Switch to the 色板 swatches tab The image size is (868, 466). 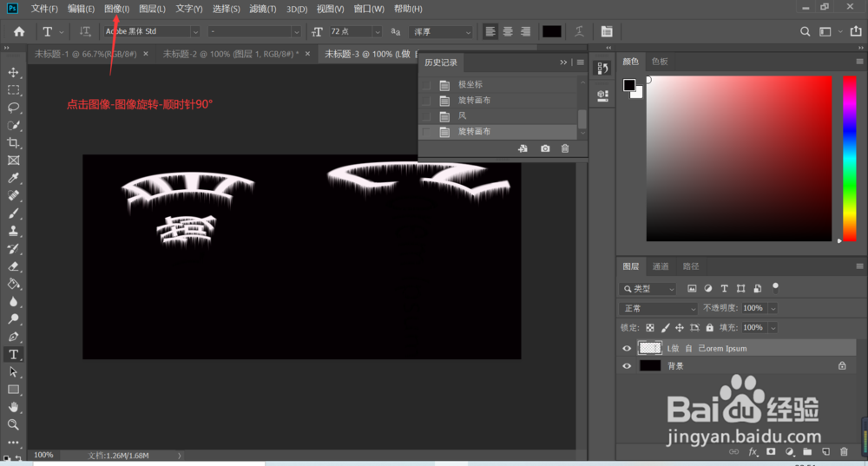(x=660, y=62)
